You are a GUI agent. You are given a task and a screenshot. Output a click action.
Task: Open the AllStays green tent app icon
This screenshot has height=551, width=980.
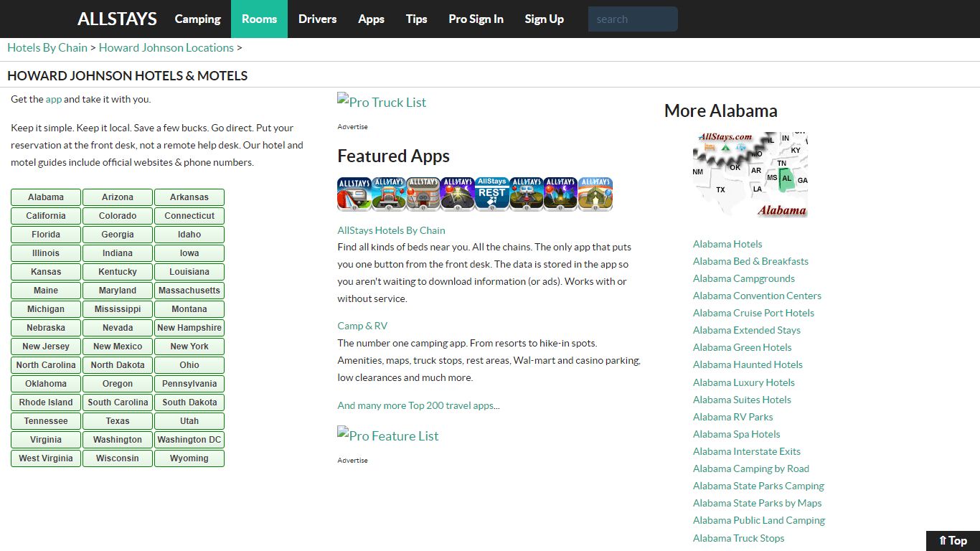pyautogui.click(x=595, y=194)
